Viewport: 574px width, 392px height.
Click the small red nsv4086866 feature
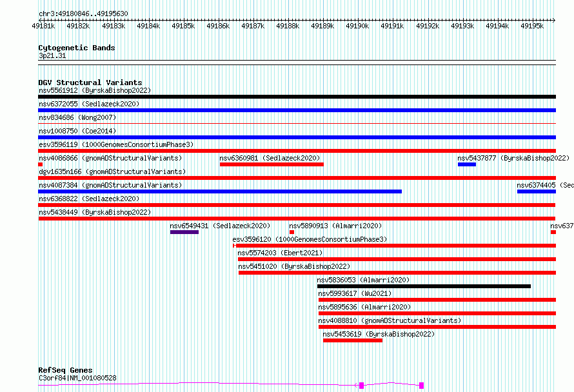pos(40,164)
